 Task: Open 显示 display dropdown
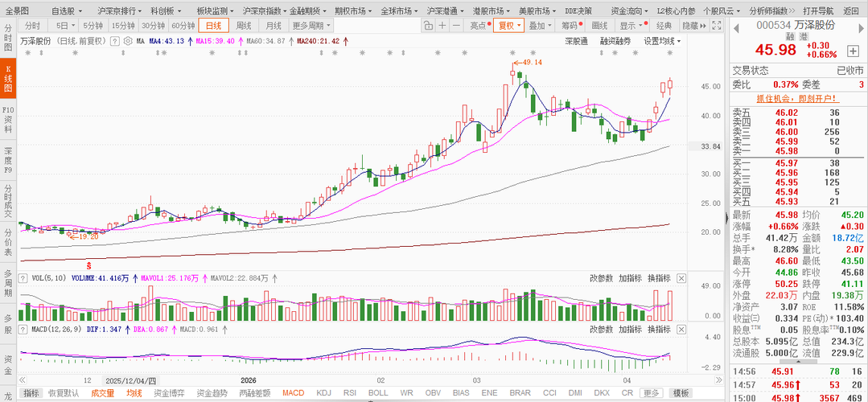(631, 26)
